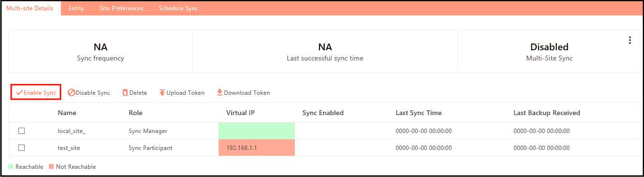Sort by the Last Sync Time column header
644x177 pixels.
click(x=419, y=113)
